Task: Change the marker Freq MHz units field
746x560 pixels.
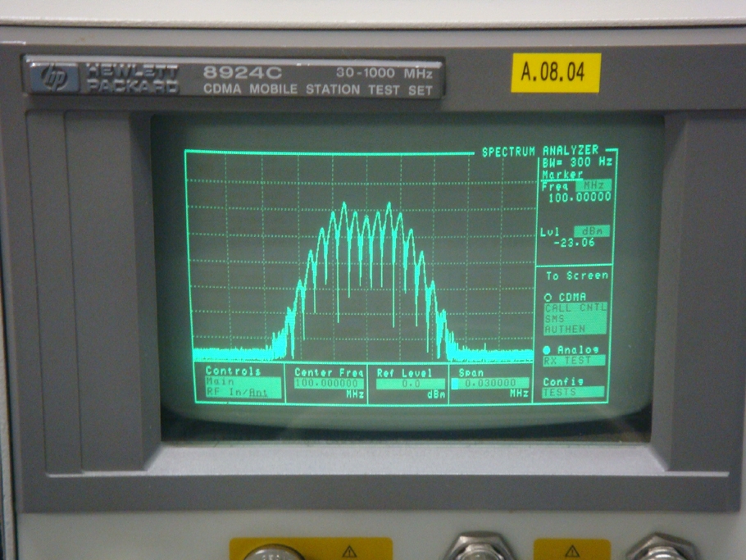Action: (594, 185)
